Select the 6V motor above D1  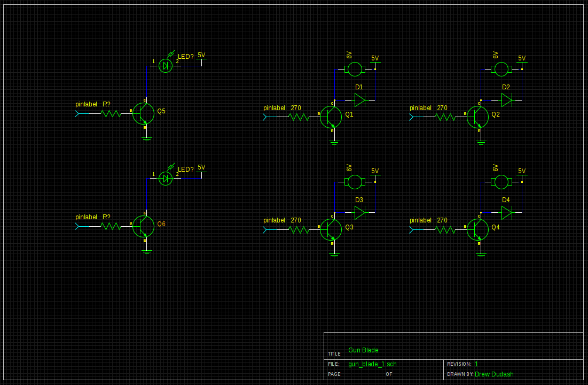coord(355,69)
